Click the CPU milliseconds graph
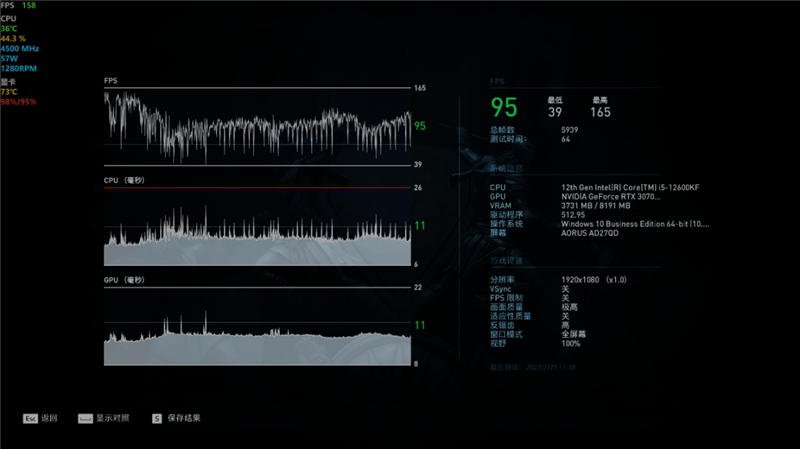The width and height of the screenshot is (800, 449). pos(257,227)
